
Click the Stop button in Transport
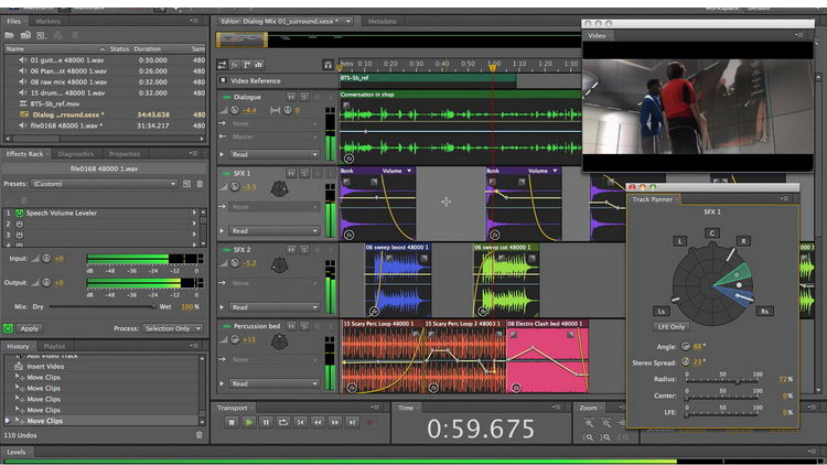[232, 423]
